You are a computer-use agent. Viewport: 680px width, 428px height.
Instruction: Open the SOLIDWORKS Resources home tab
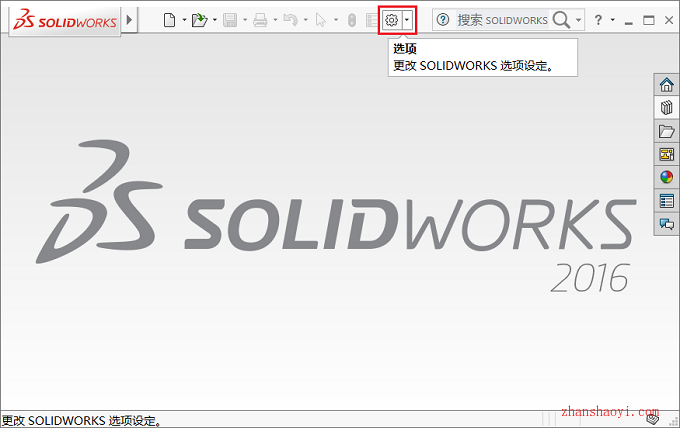click(667, 85)
